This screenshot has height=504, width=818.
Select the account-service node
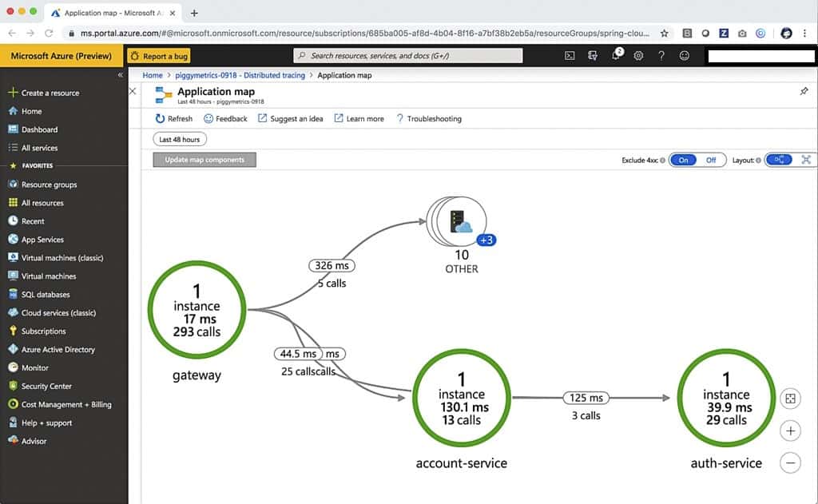point(462,398)
